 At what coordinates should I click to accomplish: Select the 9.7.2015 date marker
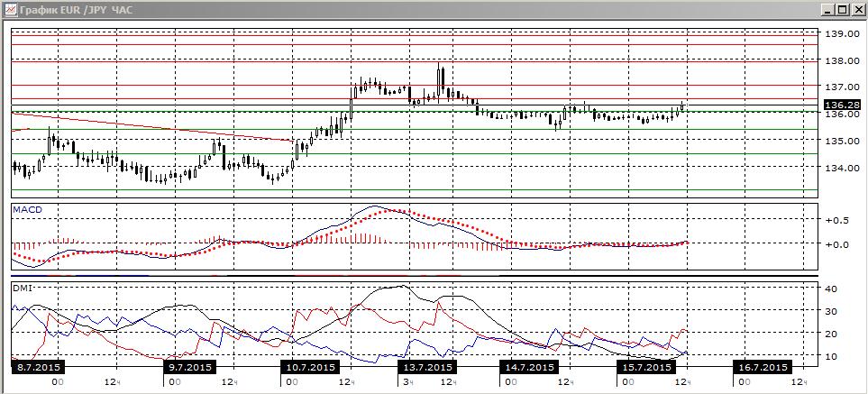pos(191,367)
